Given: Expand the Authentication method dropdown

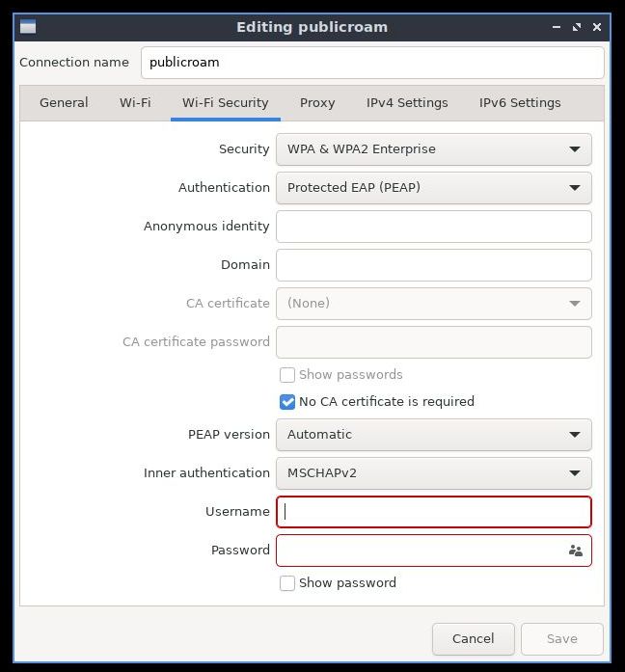Looking at the screenshot, I should pos(434,188).
